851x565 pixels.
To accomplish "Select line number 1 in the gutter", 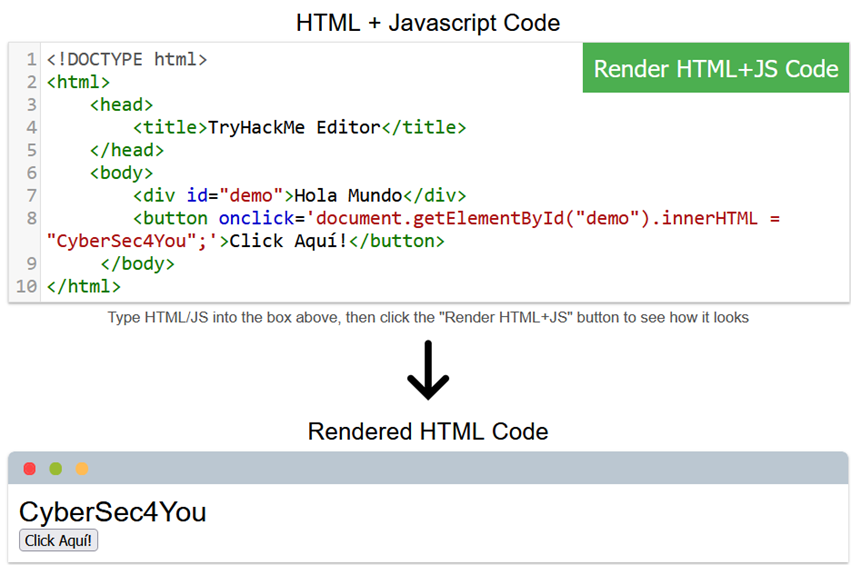I will (31, 59).
